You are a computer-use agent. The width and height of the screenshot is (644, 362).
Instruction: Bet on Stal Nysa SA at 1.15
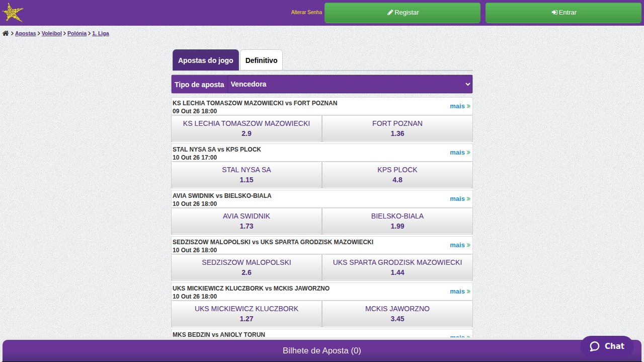pyautogui.click(x=247, y=175)
